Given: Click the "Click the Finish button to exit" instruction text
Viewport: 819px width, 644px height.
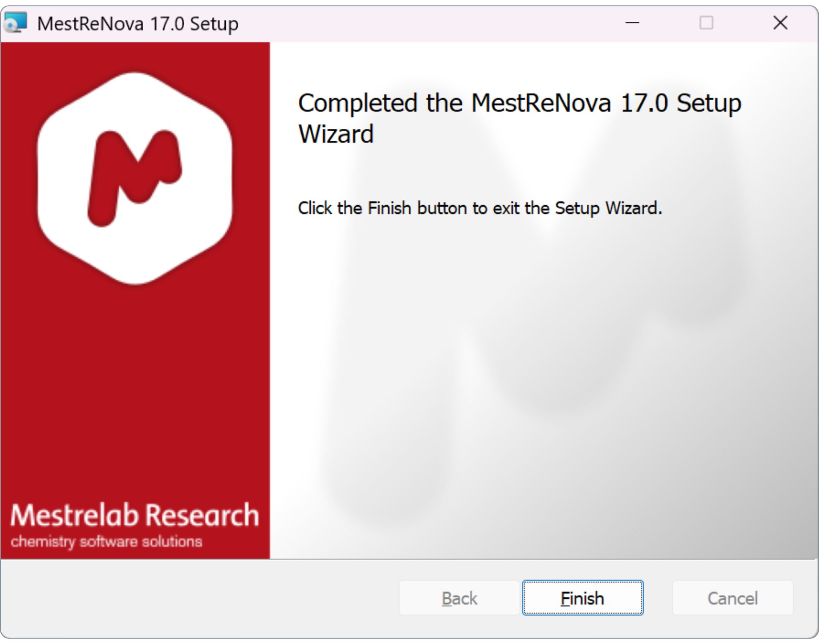Looking at the screenshot, I should 480,208.
